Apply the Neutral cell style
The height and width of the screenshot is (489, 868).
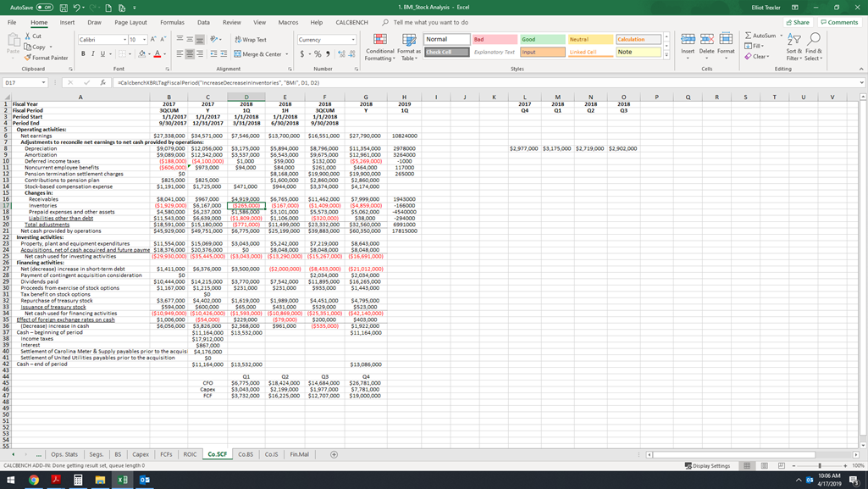[590, 39]
